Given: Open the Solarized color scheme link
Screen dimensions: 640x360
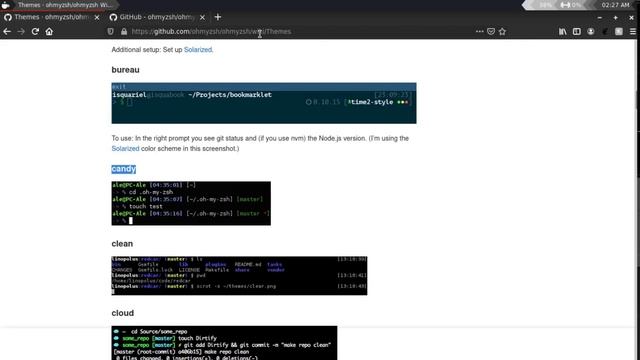Looking at the screenshot, I should coord(125,149).
